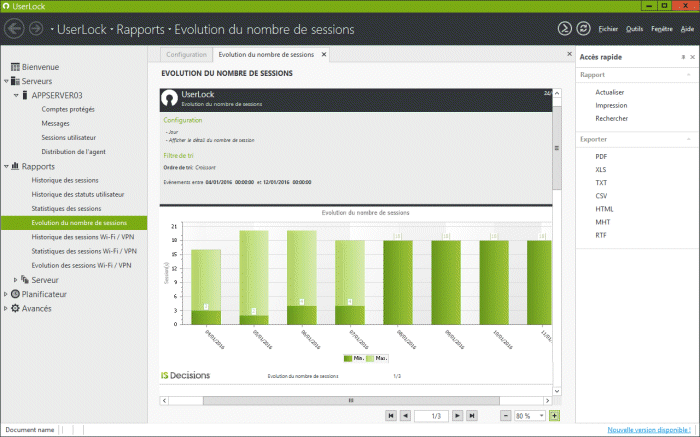The image size is (700, 437).
Task: Collapse the APPSERVER03 tree node
Action: [x=16, y=96]
